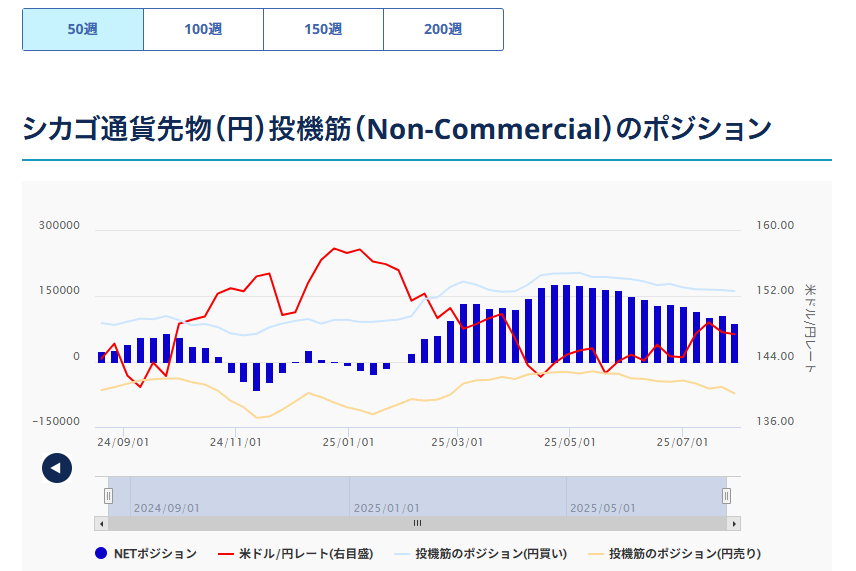Image resolution: width=856 pixels, height=571 pixels.
Task: Click the scrollbar left arrow button
Action: tap(102, 524)
